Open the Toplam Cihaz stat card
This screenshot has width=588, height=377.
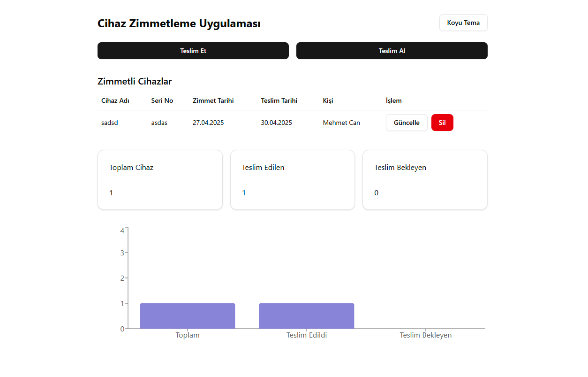tap(160, 180)
